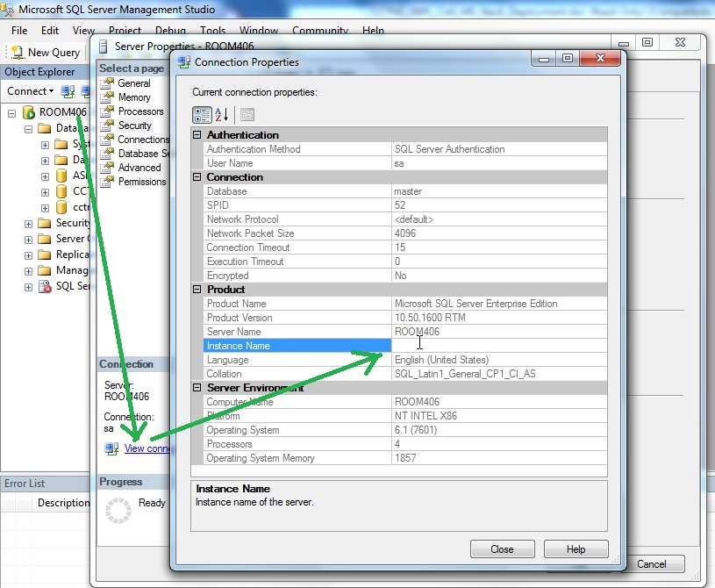715x588 pixels.
Task: Select the Network Packet Size row
Action: click(x=405, y=233)
